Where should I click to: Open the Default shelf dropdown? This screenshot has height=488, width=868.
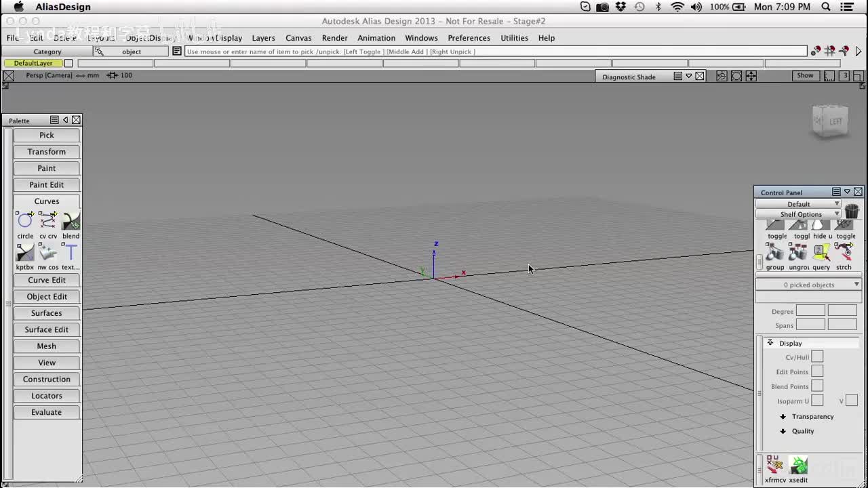[799, 204]
